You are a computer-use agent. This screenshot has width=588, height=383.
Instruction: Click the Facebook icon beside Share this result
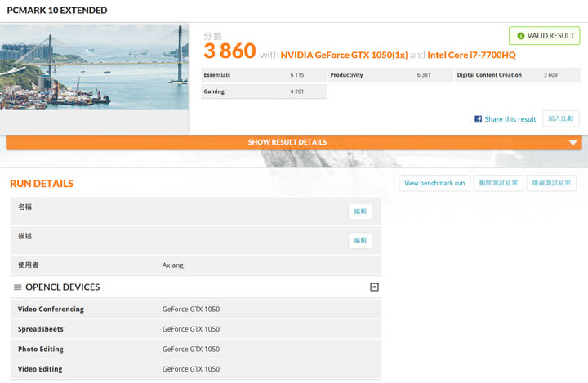479,119
